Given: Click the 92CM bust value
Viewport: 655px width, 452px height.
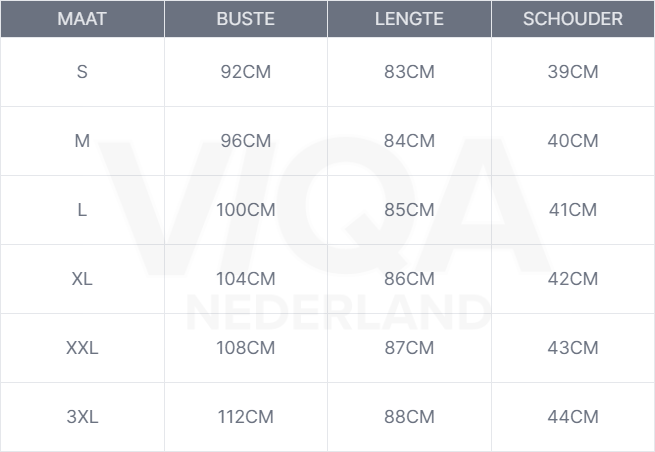Looking at the screenshot, I should click(x=246, y=72).
